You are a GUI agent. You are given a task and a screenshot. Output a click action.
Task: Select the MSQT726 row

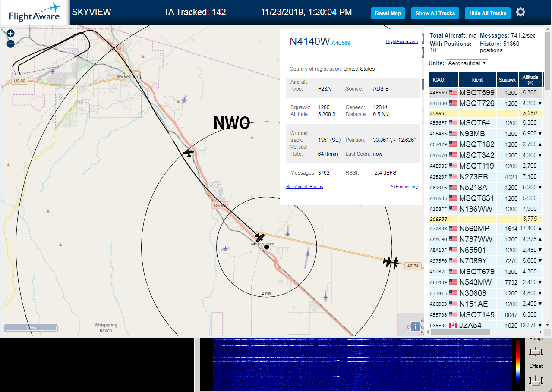[486, 103]
